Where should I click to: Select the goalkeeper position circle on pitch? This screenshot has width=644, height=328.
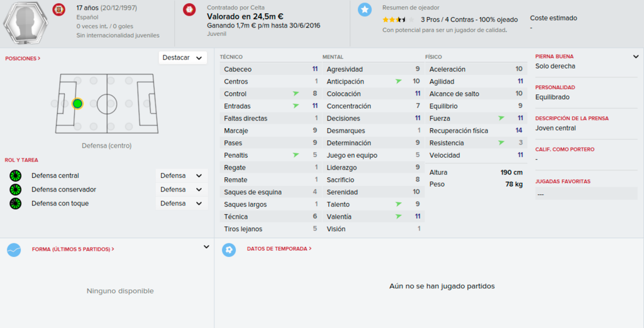pos(55,104)
